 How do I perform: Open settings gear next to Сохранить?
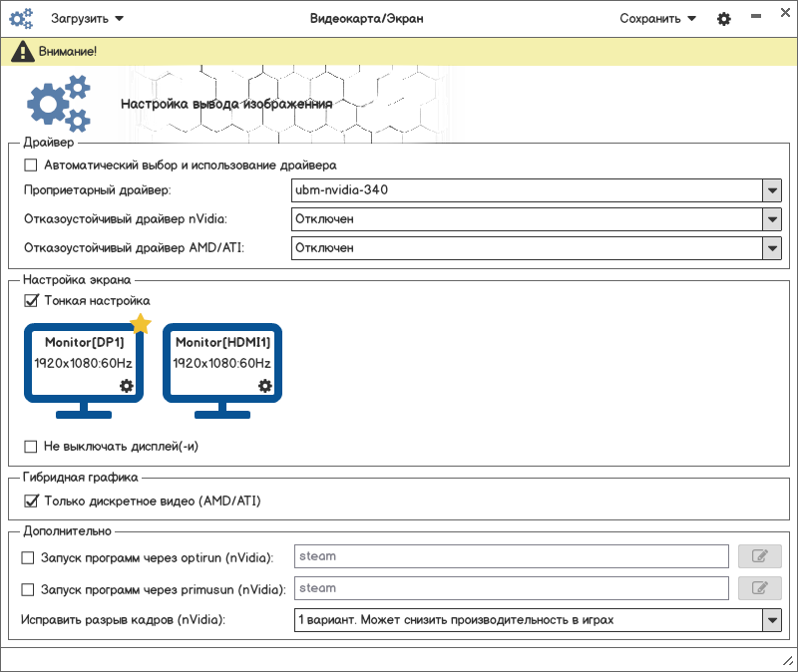tap(724, 19)
